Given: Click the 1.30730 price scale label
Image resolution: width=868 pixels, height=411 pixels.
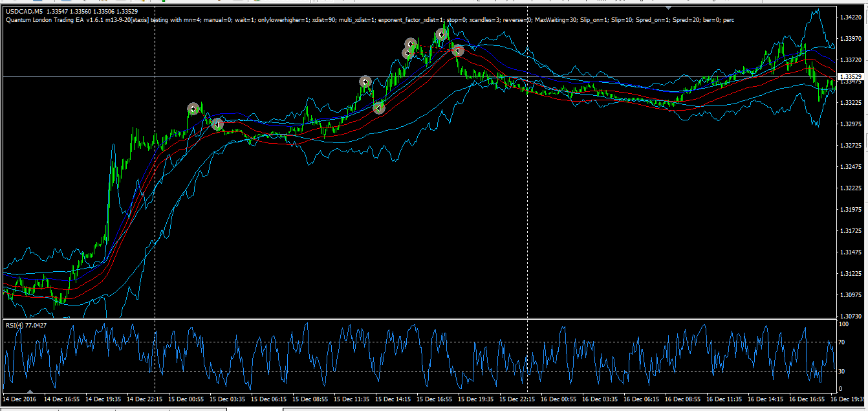Looking at the screenshot, I should point(850,315).
